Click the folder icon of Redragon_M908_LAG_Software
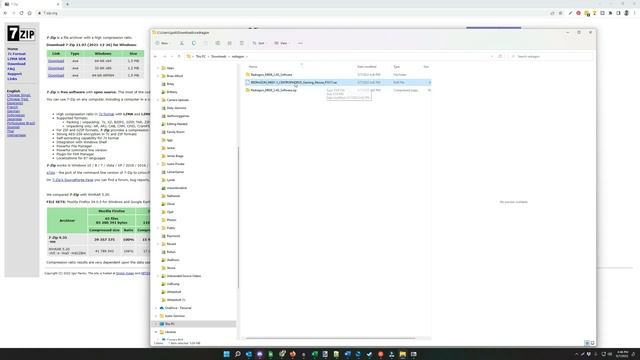640x360 pixels. pos(247,75)
